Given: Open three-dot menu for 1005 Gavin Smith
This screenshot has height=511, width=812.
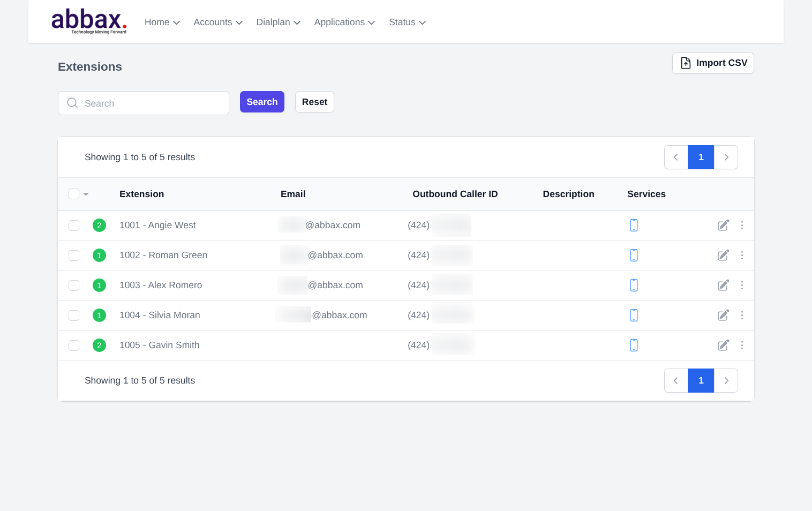Looking at the screenshot, I should 742,345.
